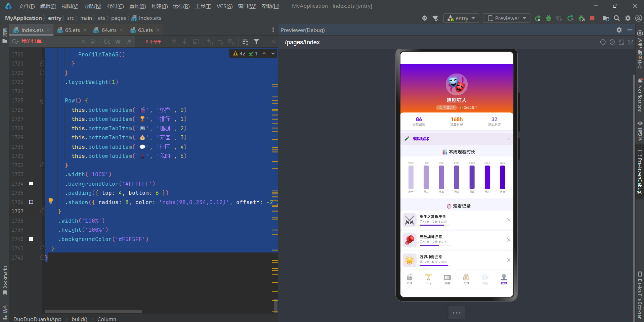Toggle Match Case (Cc) in search bar

point(107,42)
